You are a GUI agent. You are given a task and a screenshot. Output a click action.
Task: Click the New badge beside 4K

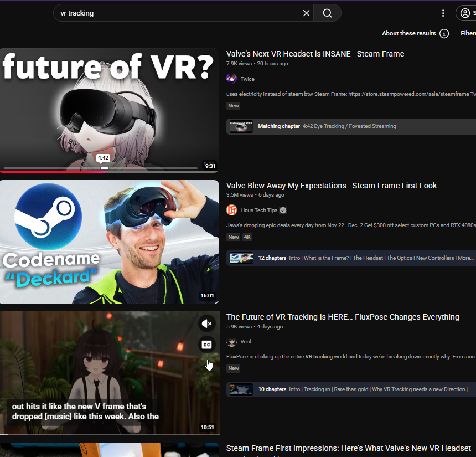[x=234, y=237]
